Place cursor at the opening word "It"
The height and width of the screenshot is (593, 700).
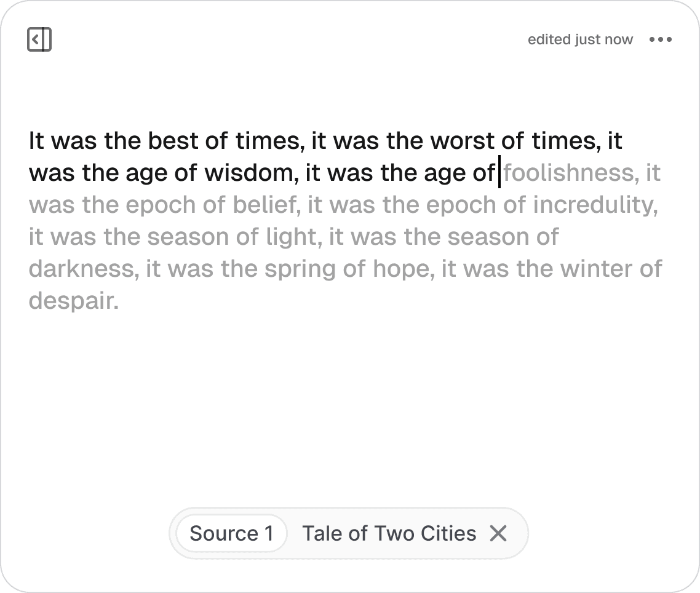pyautogui.click(x=36, y=141)
